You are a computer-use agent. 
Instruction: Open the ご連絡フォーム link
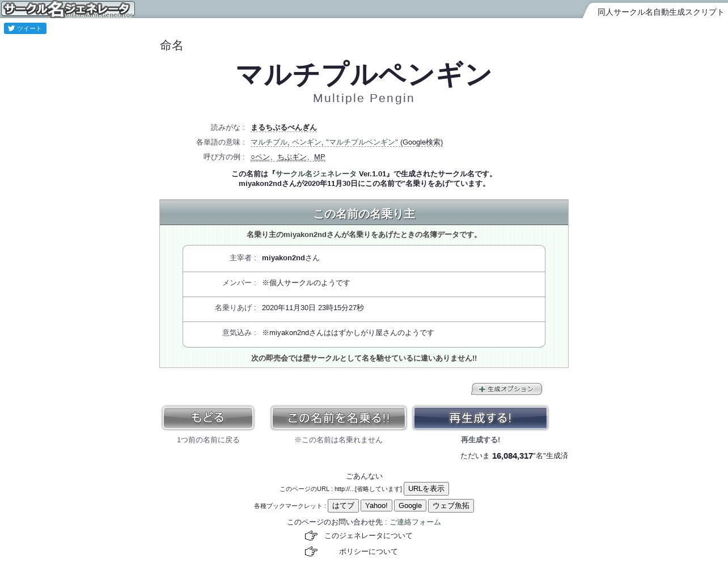pyautogui.click(x=415, y=522)
